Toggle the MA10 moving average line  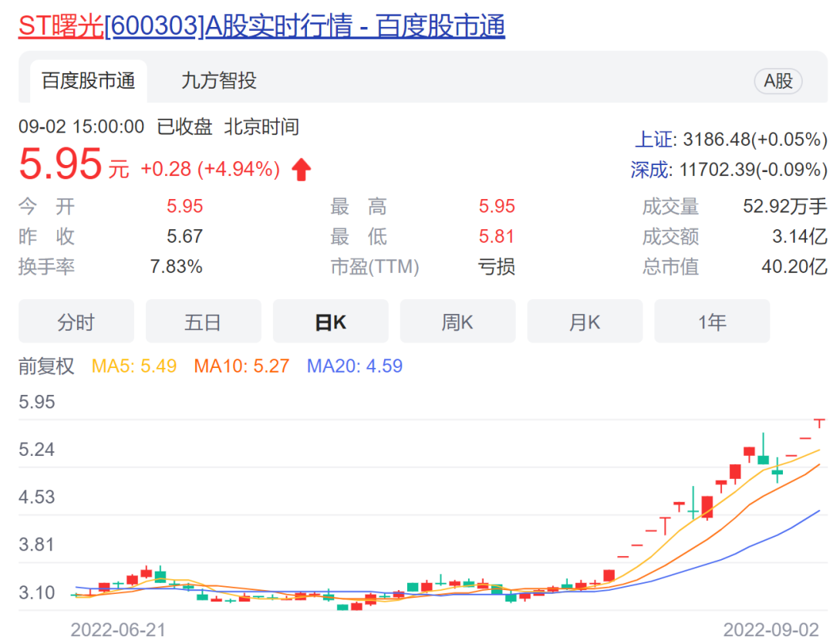point(243,366)
